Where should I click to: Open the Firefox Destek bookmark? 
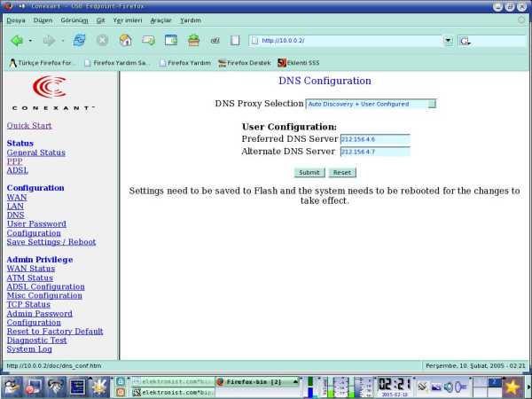[x=245, y=63]
